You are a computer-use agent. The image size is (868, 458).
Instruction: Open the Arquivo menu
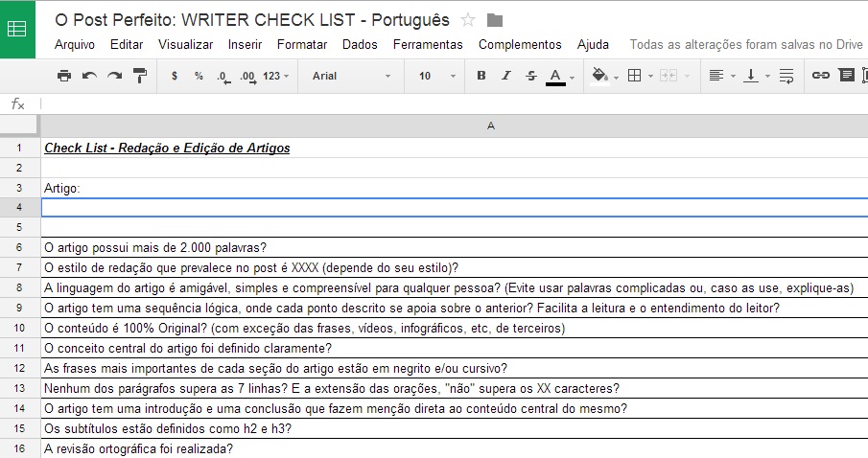pyautogui.click(x=75, y=45)
